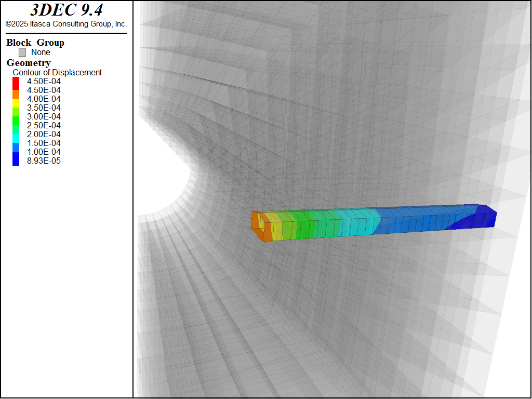Click the None label in Block Group
532x399 pixels.
pyautogui.click(x=41, y=52)
